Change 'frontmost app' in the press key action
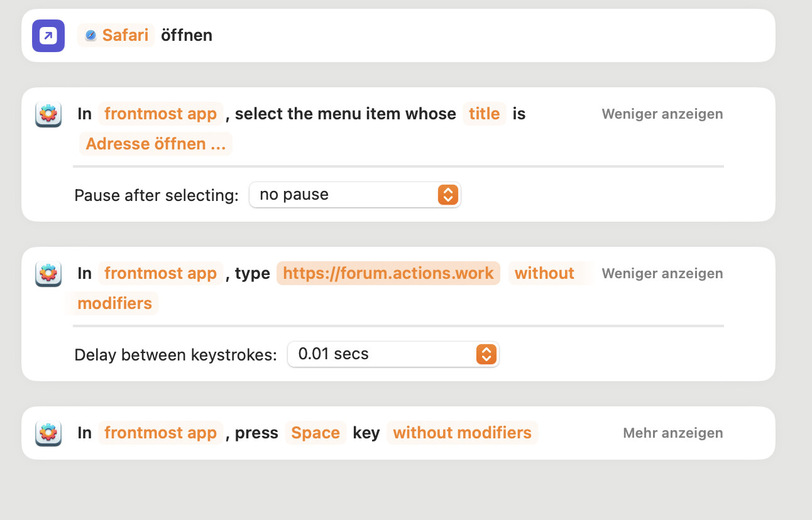The width and height of the screenshot is (812, 520). (160, 433)
